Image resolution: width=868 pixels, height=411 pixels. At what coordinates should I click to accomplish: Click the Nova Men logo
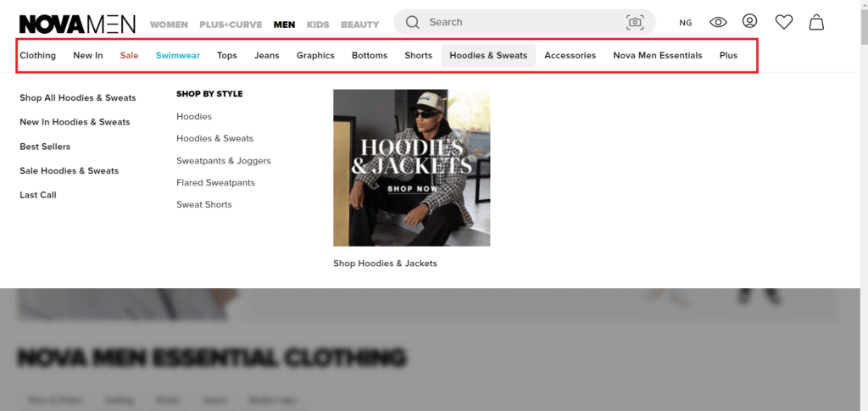pyautogui.click(x=76, y=24)
